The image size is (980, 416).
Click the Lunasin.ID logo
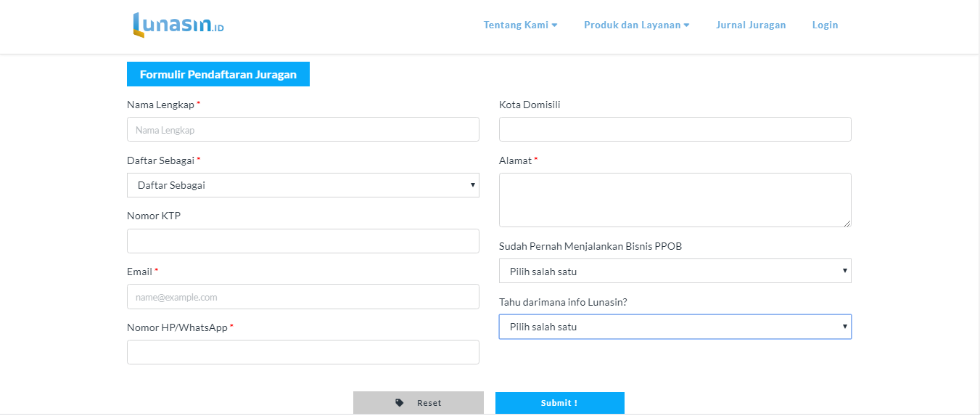pyautogui.click(x=178, y=25)
